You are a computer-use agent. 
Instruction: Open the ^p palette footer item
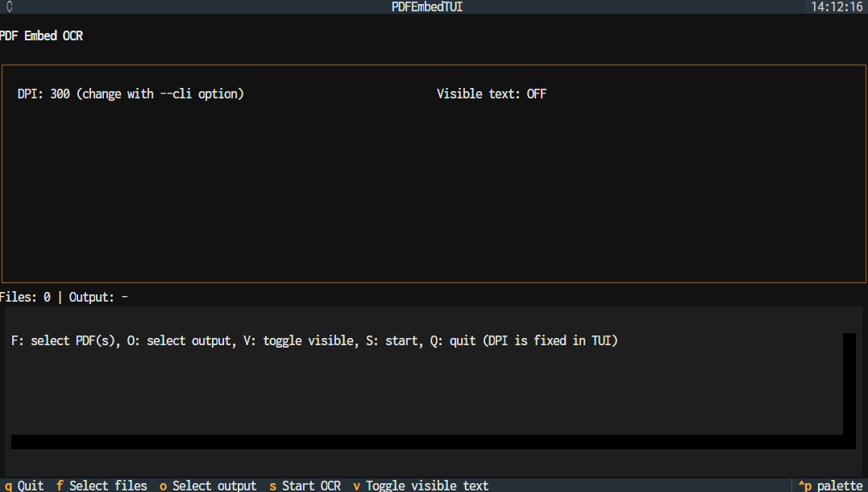830,486
